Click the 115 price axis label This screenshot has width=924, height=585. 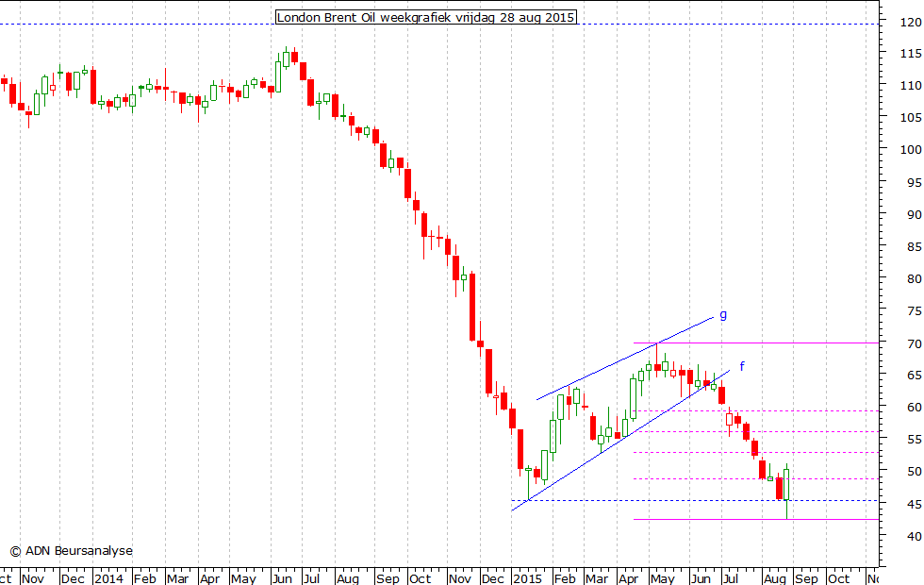coord(911,54)
